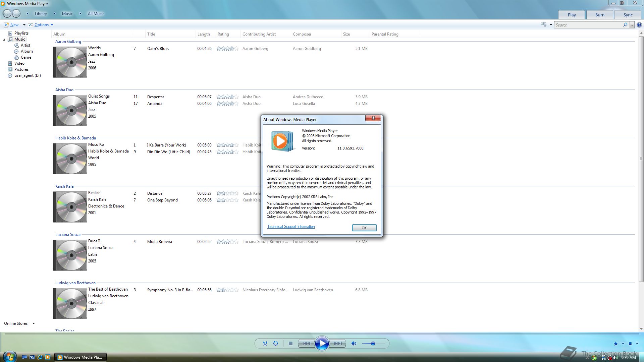Viewport: 644px width, 362px height.
Task: Click the New playlist button
Action: [x=11, y=25]
